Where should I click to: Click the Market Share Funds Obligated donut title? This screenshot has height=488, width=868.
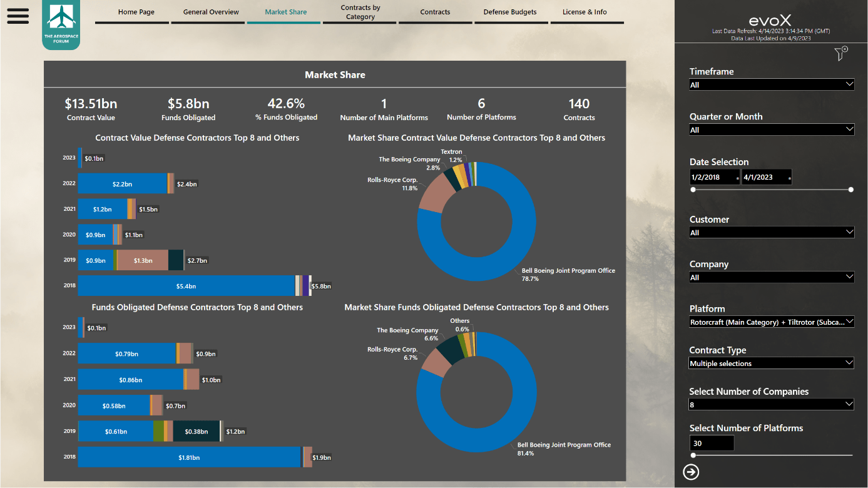(477, 307)
